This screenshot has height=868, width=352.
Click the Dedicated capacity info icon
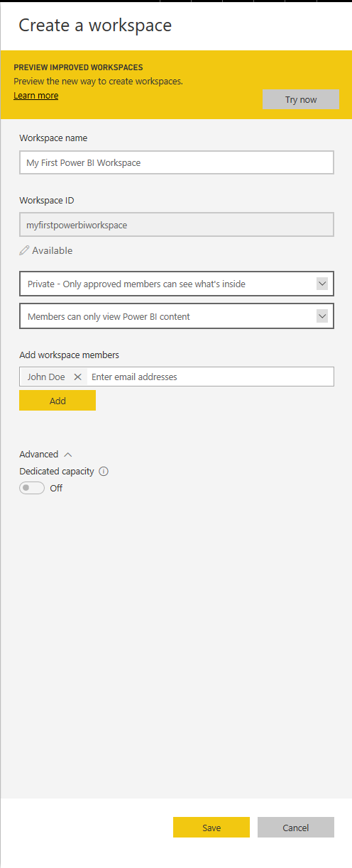tap(104, 471)
